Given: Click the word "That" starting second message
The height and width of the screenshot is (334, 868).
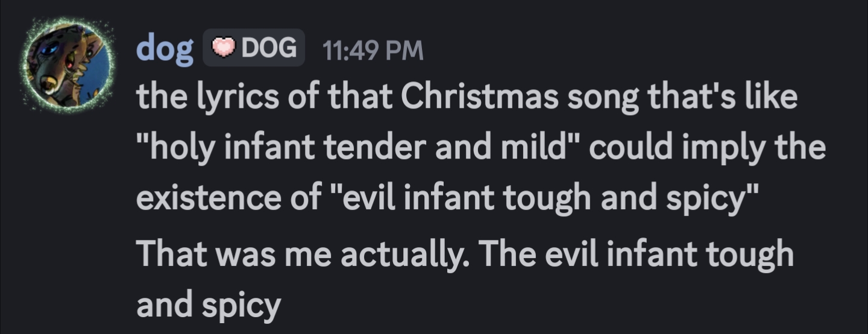Looking at the screenshot, I should click(x=170, y=255).
